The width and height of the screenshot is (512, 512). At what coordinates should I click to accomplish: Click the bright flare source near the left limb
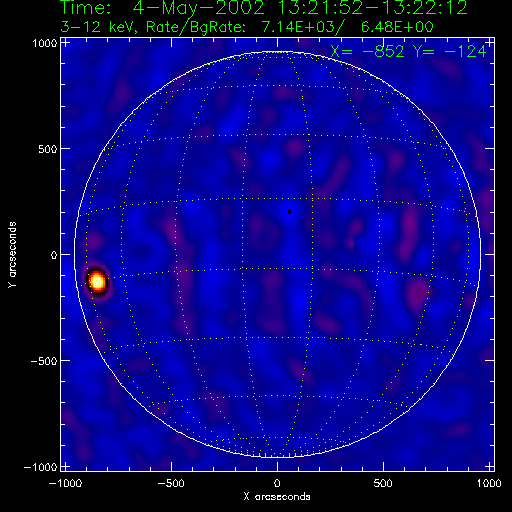pos(97,282)
